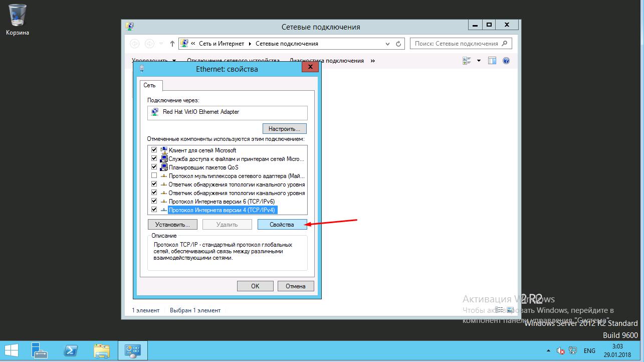Click the Ethernet properties dialog title icon
The height and width of the screenshot is (362, 644).
141,68
